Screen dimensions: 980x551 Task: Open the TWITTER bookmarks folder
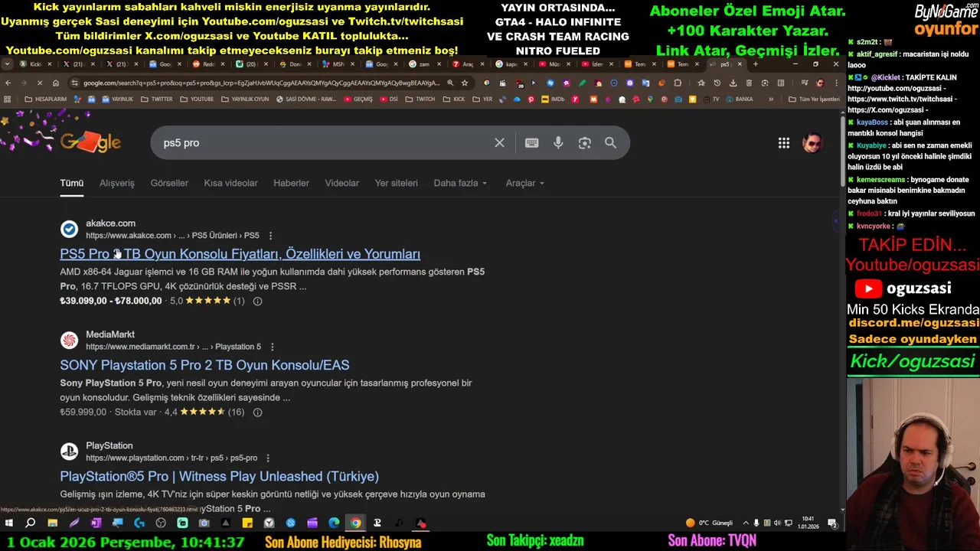[x=156, y=99]
